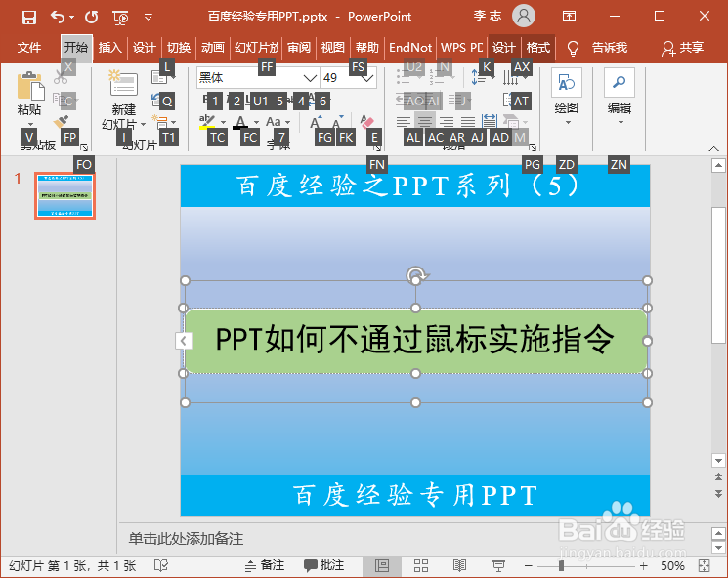
Task: Start slideshow from beginning in quick access toolbar
Action: 121,18
